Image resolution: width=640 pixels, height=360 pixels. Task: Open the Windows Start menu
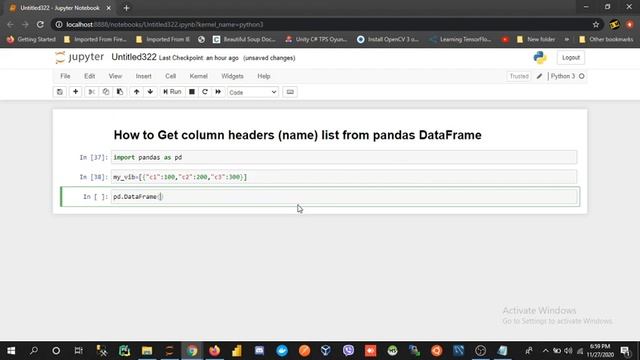[x=11, y=351]
